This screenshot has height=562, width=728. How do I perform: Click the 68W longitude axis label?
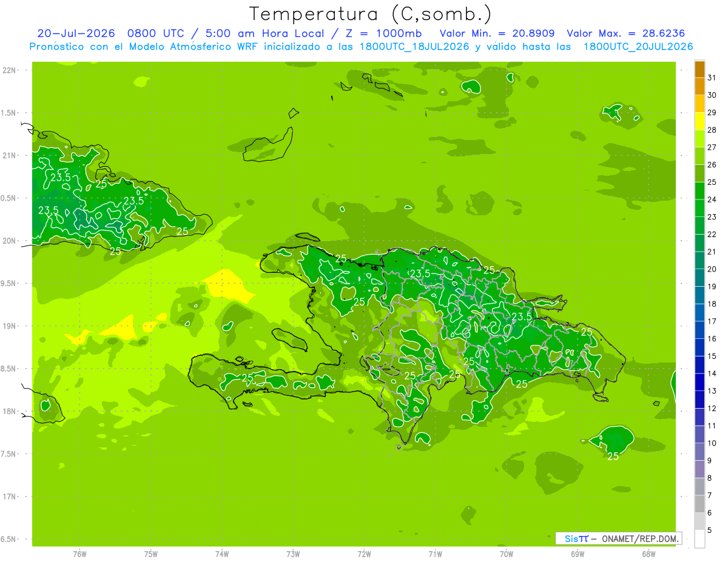click(x=649, y=554)
